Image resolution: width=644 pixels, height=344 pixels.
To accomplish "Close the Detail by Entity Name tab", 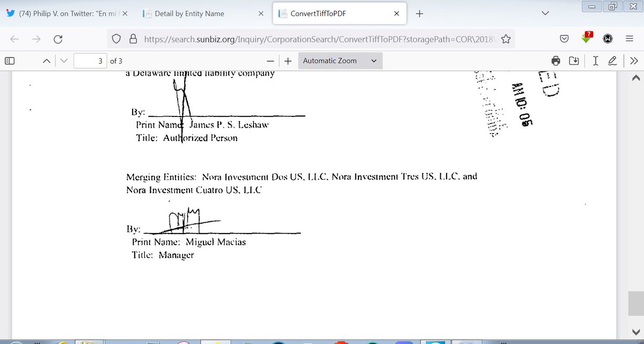I will (x=260, y=14).
